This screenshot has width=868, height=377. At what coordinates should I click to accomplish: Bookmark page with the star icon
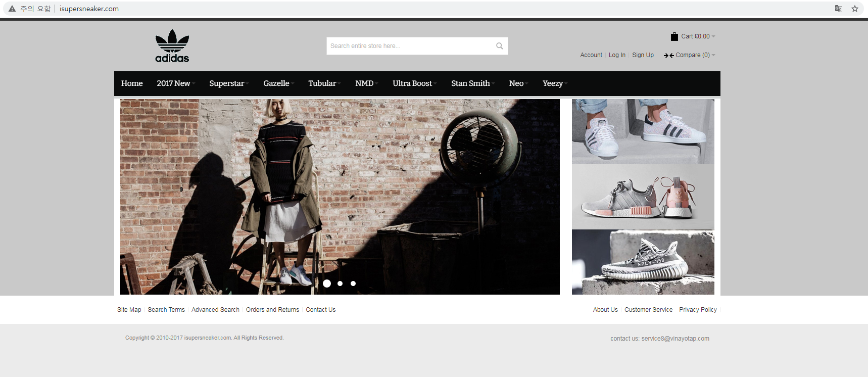tap(855, 9)
